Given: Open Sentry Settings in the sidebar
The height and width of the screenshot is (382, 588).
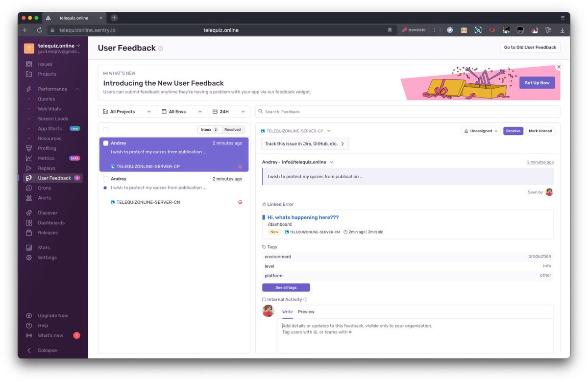Looking at the screenshot, I should click(x=47, y=258).
